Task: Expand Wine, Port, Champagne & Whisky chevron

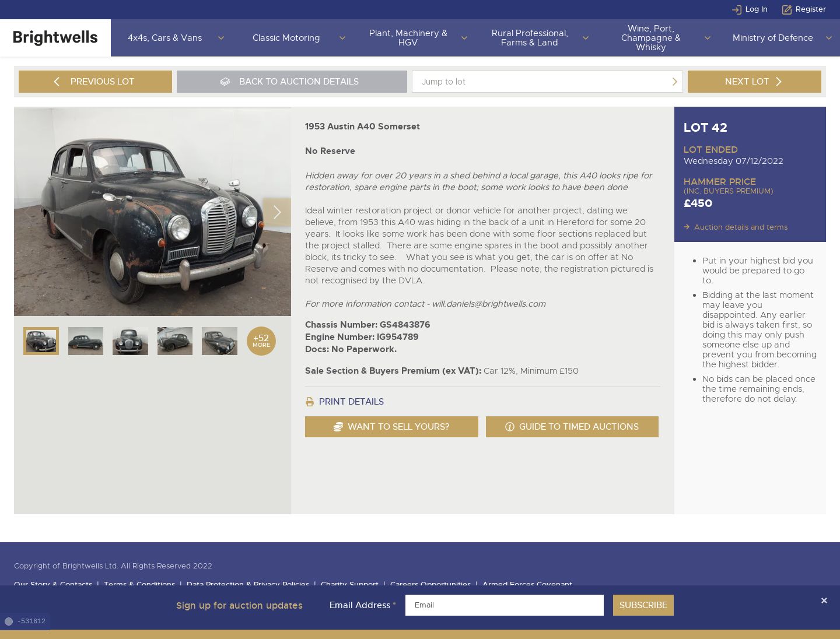Action: click(708, 38)
